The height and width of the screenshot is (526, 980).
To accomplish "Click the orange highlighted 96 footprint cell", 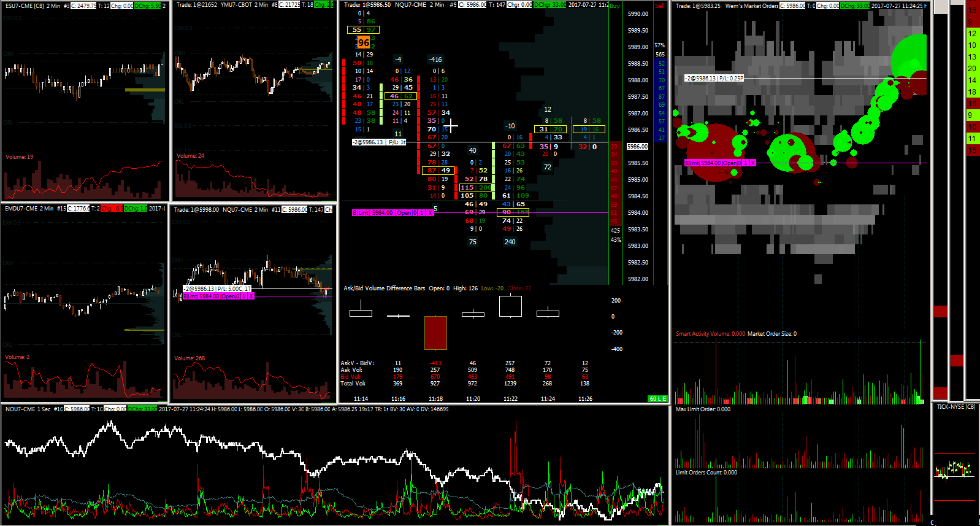I will coord(364,43).
